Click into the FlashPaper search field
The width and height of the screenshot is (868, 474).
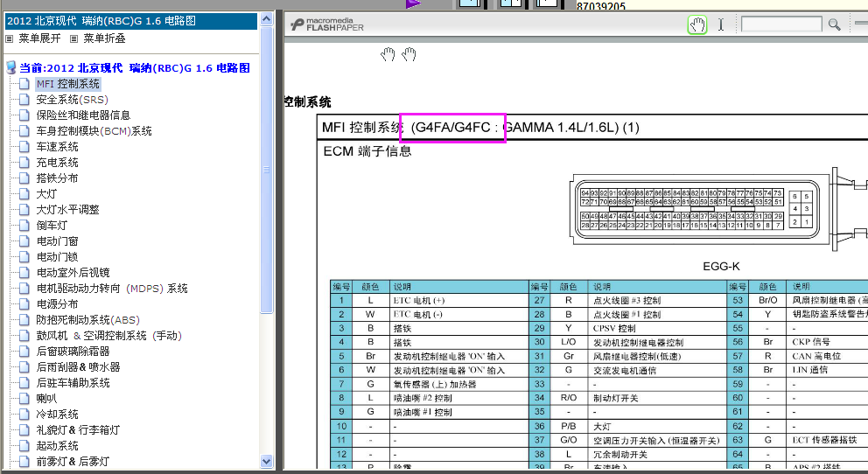click(781, 24)
